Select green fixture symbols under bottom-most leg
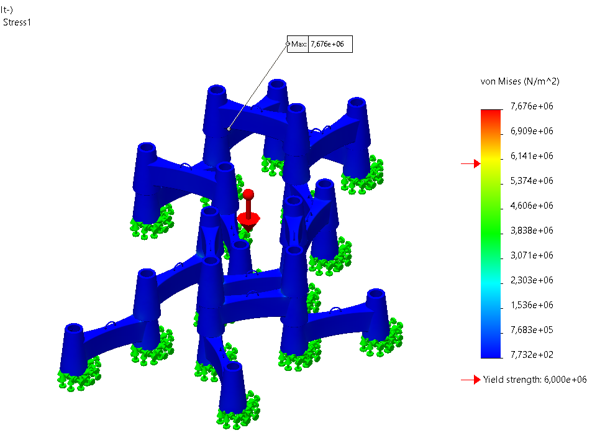 click(x=238, y=411)
